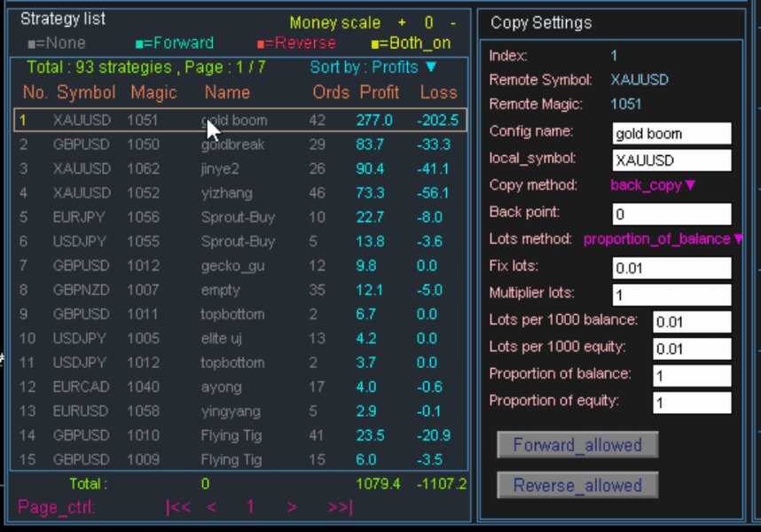Click money scale value 0

click(x=428, y=23)
